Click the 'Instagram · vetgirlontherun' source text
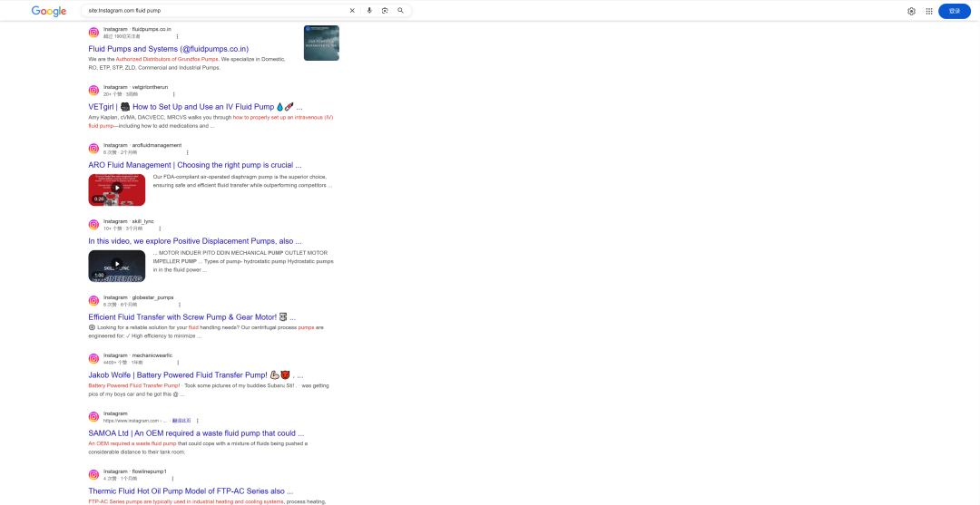Screen dimensions: 980x505 tap(135, 87)
